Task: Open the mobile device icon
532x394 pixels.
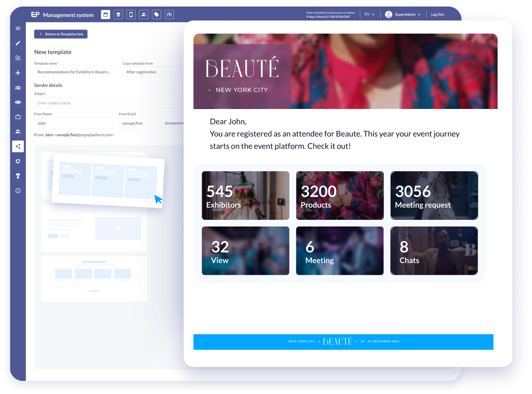Action: pyautogui.click(x=131, y=15)
